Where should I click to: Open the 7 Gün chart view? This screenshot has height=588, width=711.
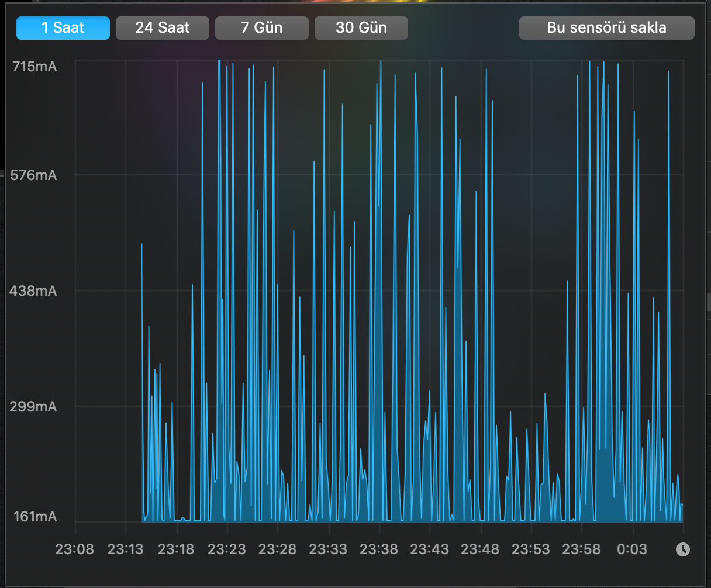pos(261,27)
